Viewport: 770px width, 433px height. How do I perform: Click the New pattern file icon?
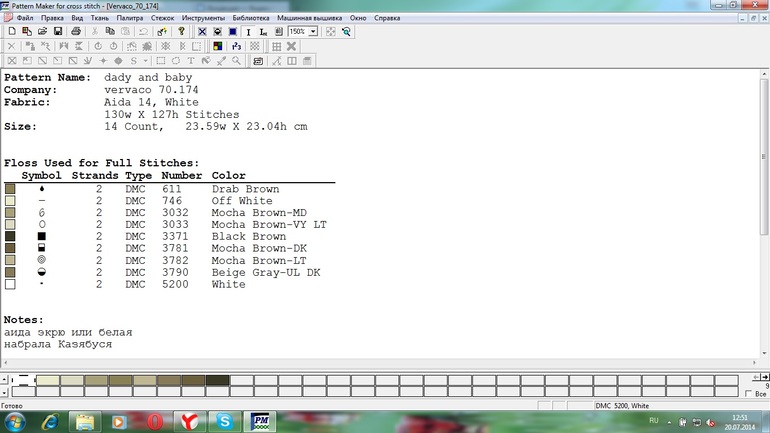click(12, 31)
